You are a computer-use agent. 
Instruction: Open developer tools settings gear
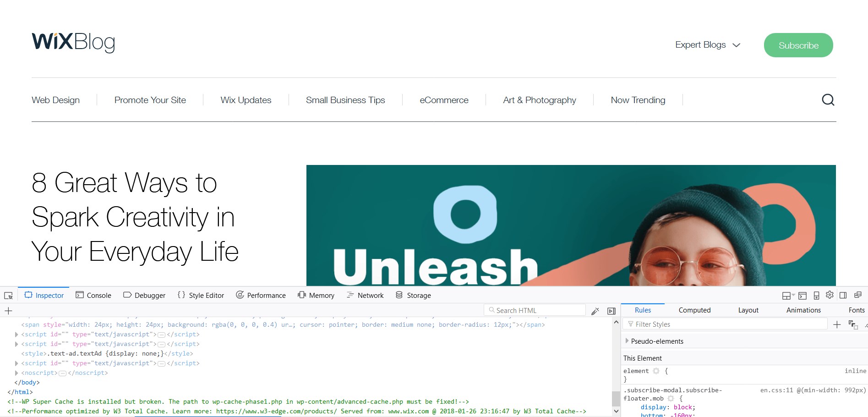pos(830,295)
